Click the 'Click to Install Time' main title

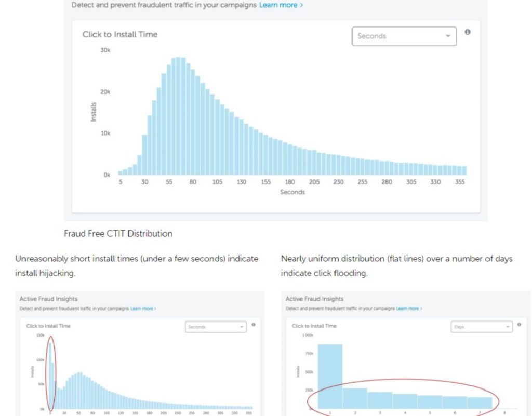point(120,35)
